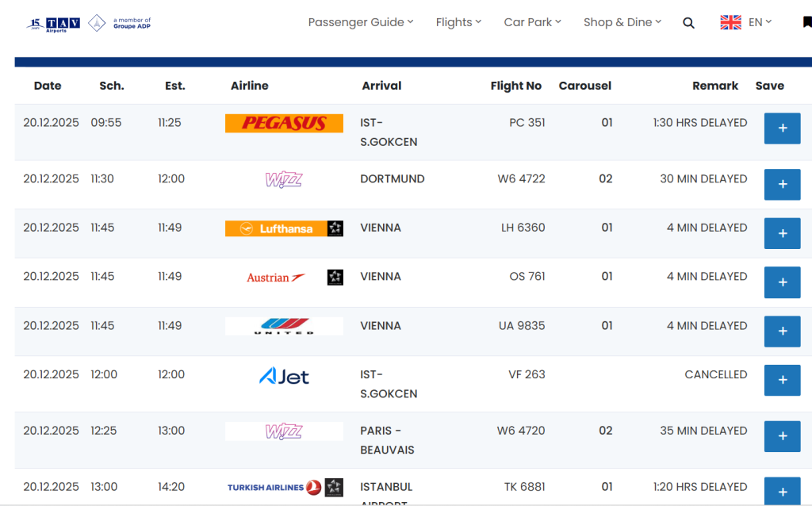Click the search magnifier icon
The image size is (812, 506).
688,23
